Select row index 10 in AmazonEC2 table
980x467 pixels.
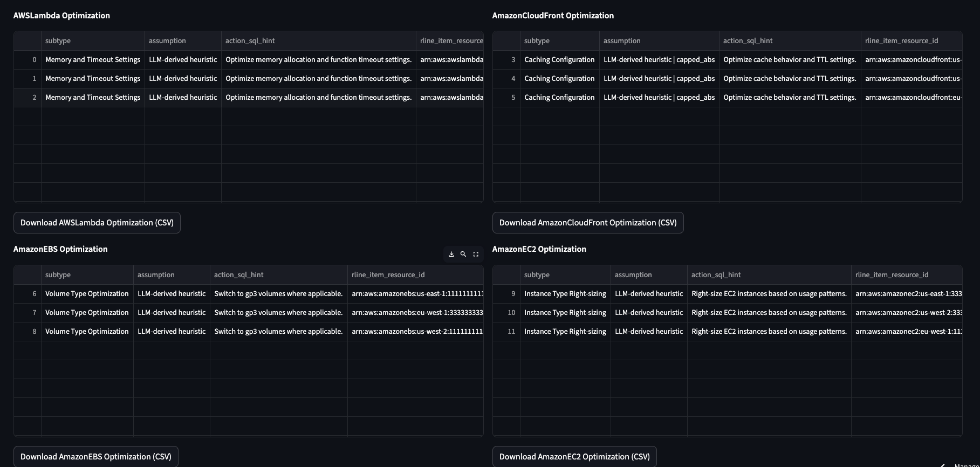pyautogui.click(x=506, y=313)
